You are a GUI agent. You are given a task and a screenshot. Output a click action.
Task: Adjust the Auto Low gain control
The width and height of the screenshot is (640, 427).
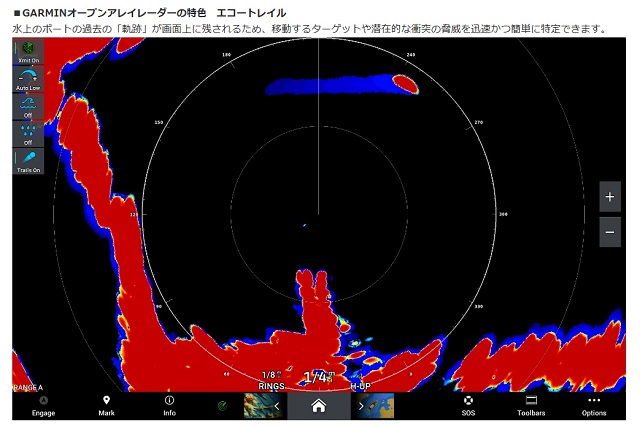pos(28,80)
